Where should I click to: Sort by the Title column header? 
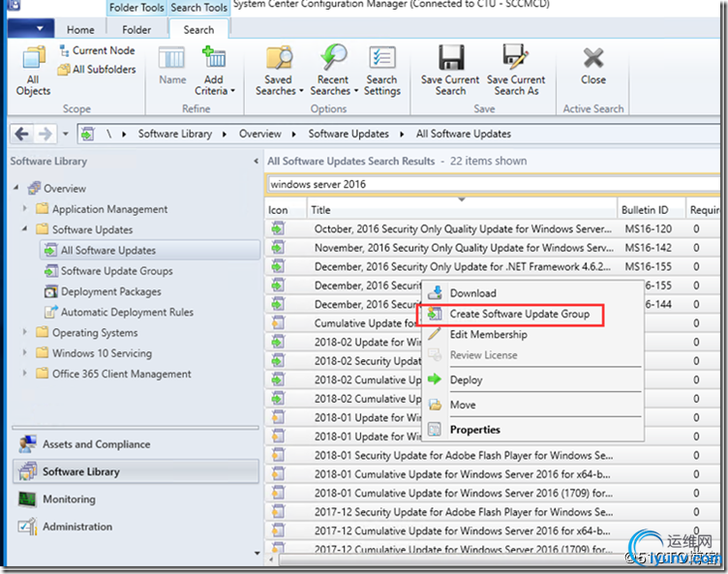click(462, 210)
